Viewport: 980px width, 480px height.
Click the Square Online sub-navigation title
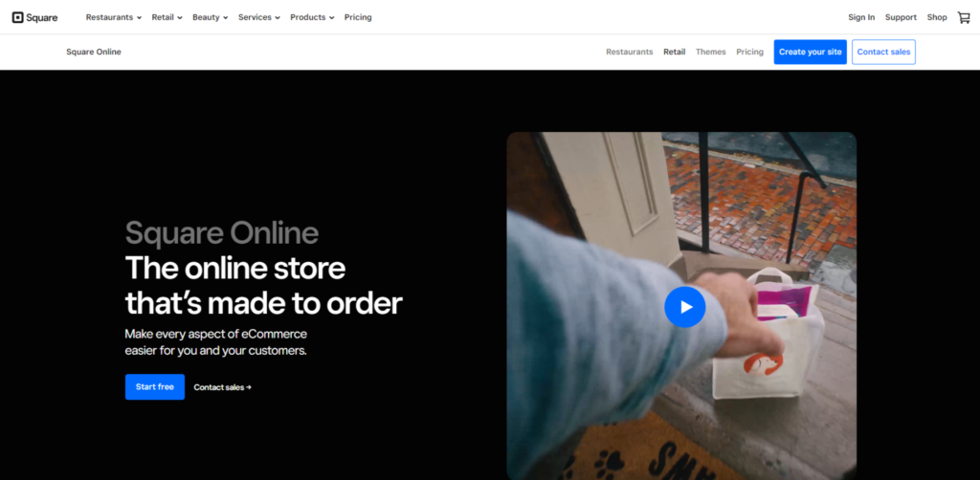(x=94, y=52)
